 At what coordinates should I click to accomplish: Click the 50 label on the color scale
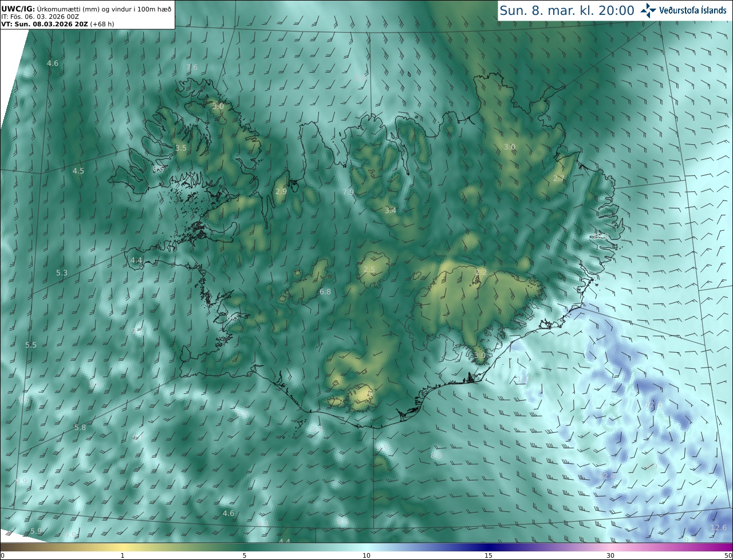[x=728, y=555]
